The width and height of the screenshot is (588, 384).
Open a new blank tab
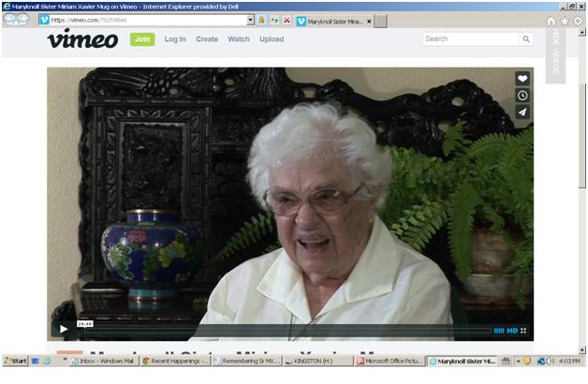tap(381, 22)
